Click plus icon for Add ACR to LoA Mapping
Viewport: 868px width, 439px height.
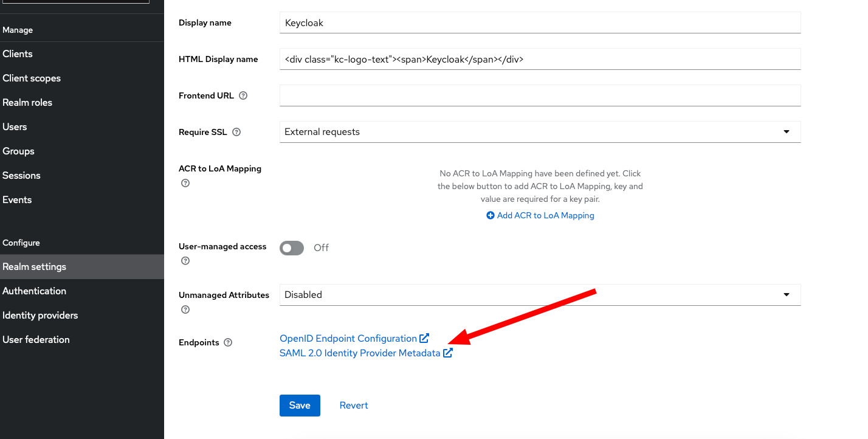click(x=491, y=215)
